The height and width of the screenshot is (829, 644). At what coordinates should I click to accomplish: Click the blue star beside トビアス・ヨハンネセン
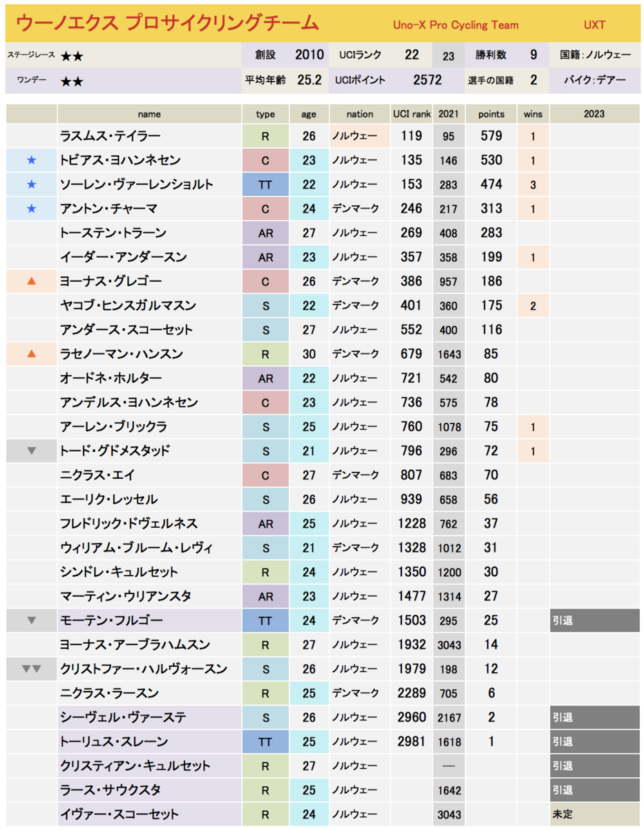31,160
